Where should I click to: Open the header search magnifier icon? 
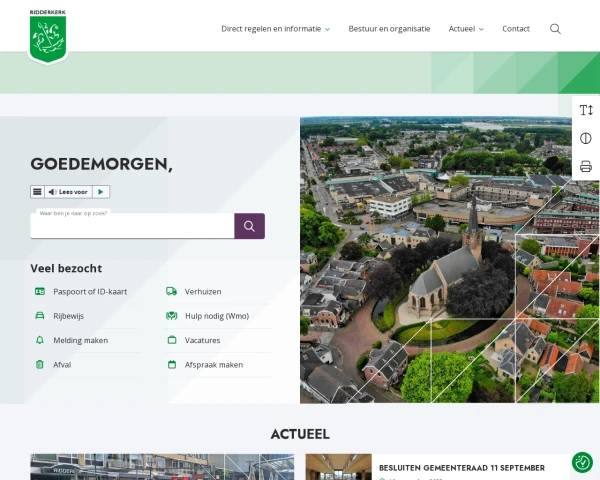click(x=555, y=29)
